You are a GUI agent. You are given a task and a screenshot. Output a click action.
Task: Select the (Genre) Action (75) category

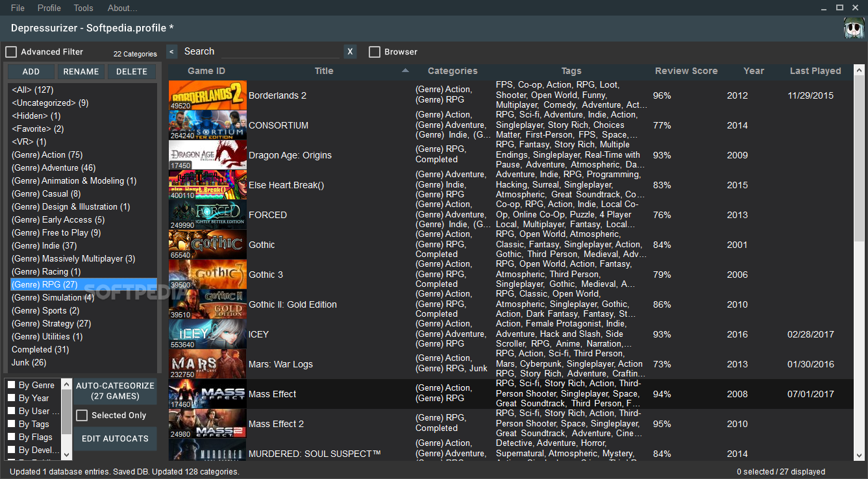point(83,155)
